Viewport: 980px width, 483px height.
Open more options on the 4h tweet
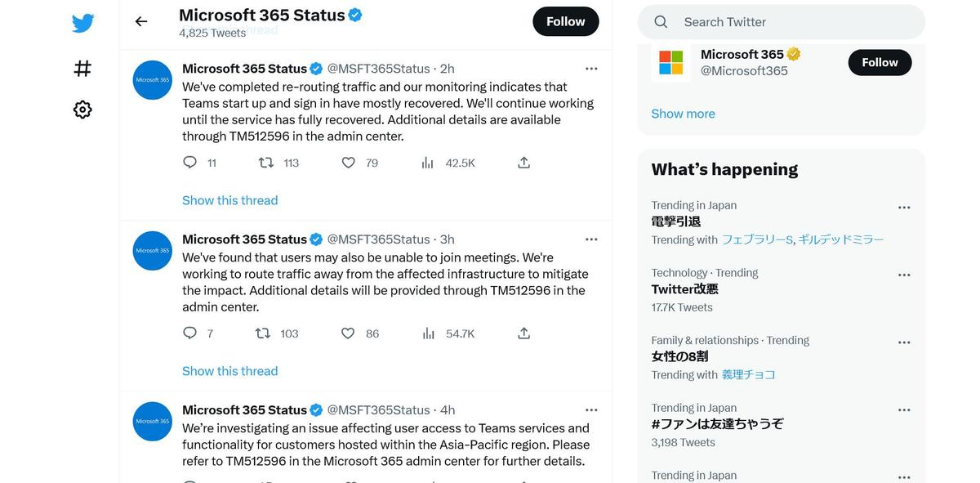pos(591,410)
